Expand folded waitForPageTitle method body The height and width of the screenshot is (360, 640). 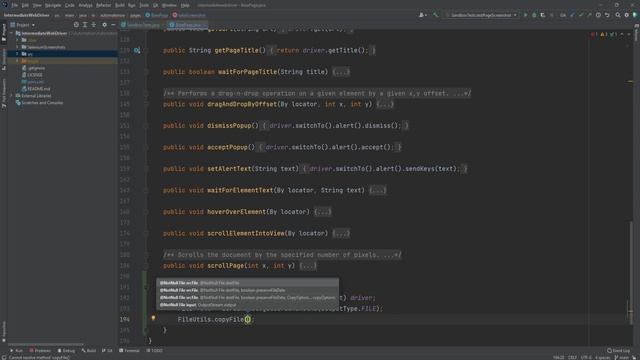click(x=341, y=72)
